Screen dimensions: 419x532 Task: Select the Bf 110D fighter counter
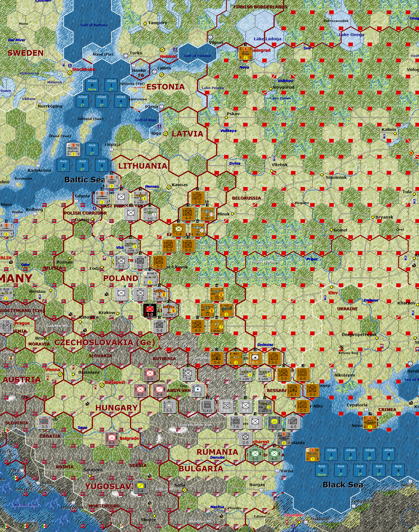[x=150, y=278]
